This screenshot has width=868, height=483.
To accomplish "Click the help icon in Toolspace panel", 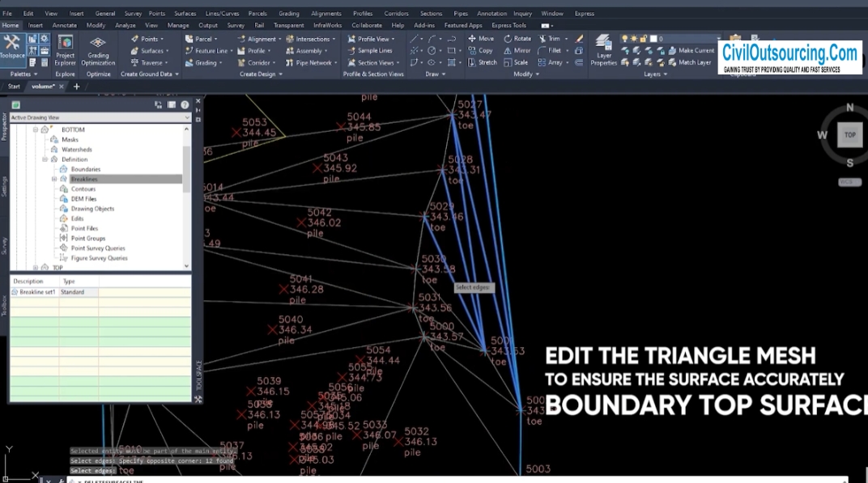I will point(185,104).
